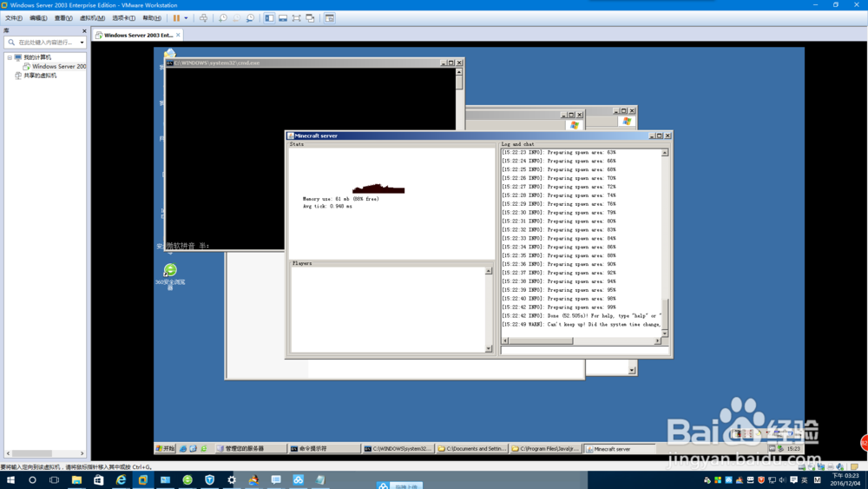The height and width of the screenshot is (489, 868).
Task: Click the host tray 英 input language indicator
Action: point(805,480)
